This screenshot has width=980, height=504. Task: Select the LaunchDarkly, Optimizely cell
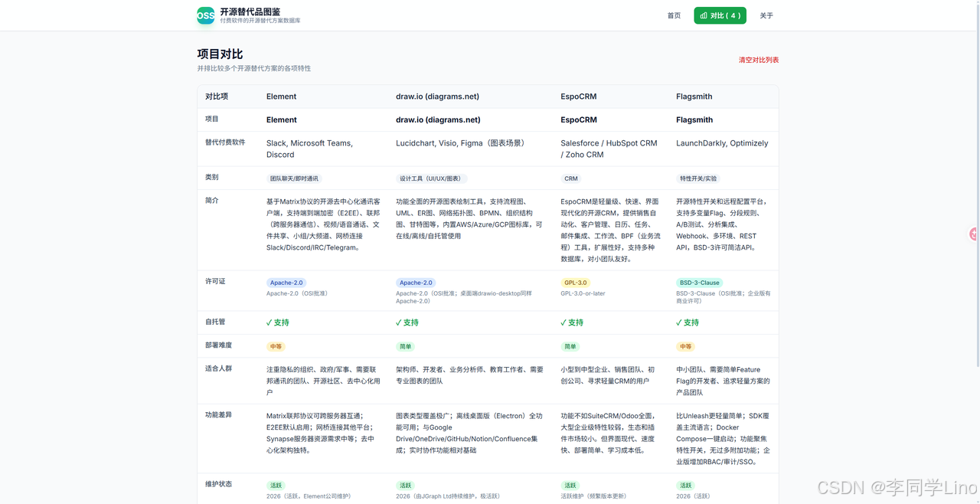pyautogui.click(x=722, y=143)
